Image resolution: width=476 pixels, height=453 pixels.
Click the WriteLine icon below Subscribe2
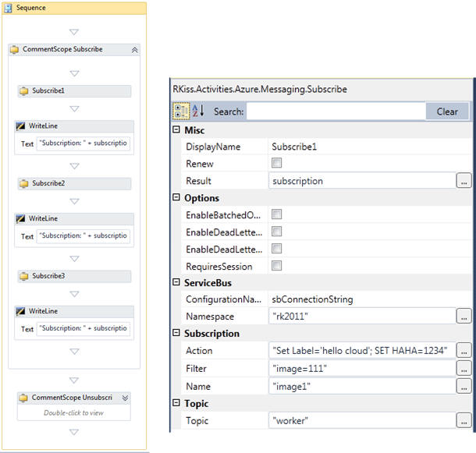20,218
